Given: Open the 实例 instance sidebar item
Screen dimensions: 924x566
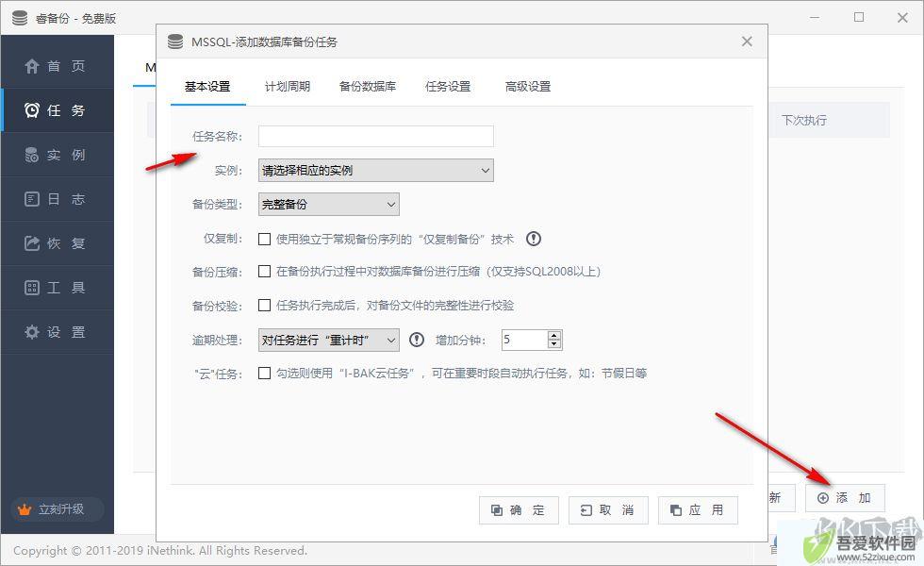Looking at the screenshot, I should 58,155.
